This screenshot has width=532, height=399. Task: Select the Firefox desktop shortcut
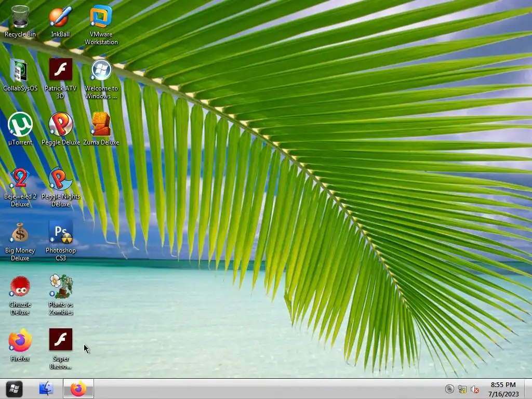(x=20, y=345)
